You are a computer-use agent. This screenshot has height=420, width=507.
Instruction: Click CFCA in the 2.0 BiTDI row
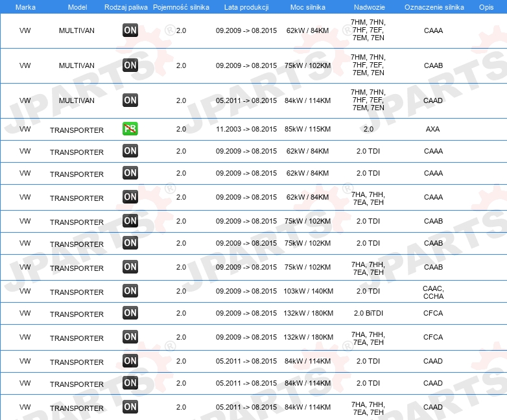click(x=433, y=313)
